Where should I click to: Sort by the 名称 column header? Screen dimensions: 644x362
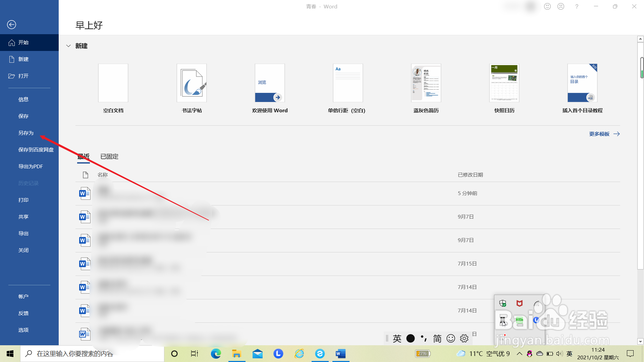tap(103, 175)
